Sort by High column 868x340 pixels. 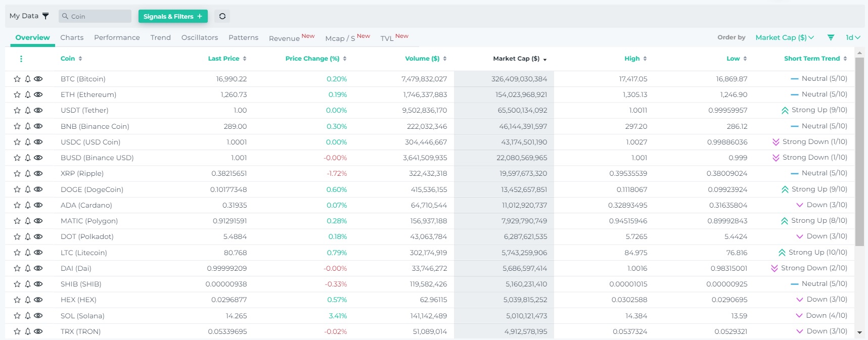[x=635, y=59]
